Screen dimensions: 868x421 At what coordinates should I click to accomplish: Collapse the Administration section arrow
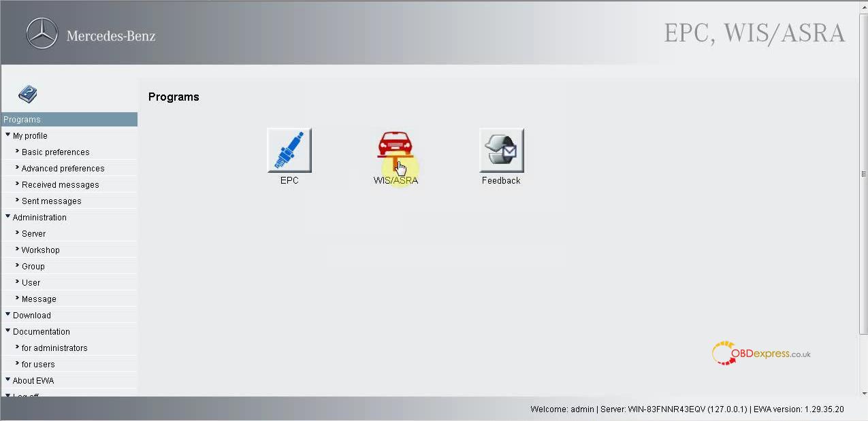tap(7, 217)
